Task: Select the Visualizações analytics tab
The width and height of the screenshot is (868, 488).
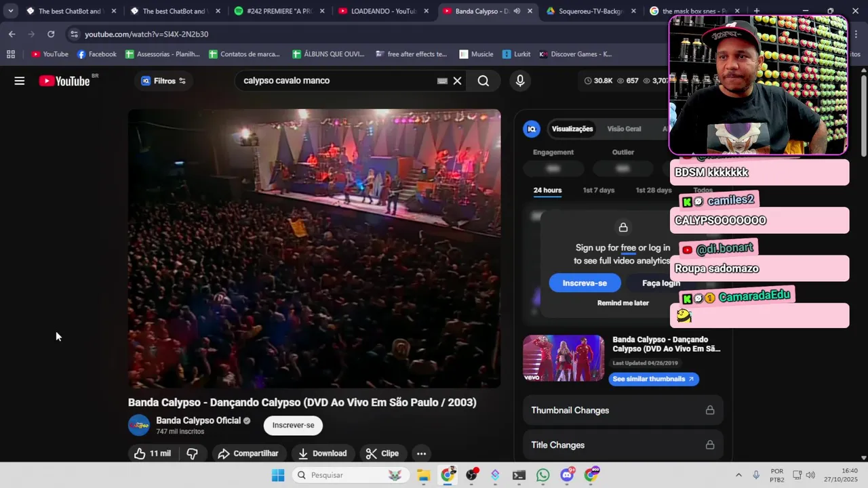Action: tap(572, 129)
